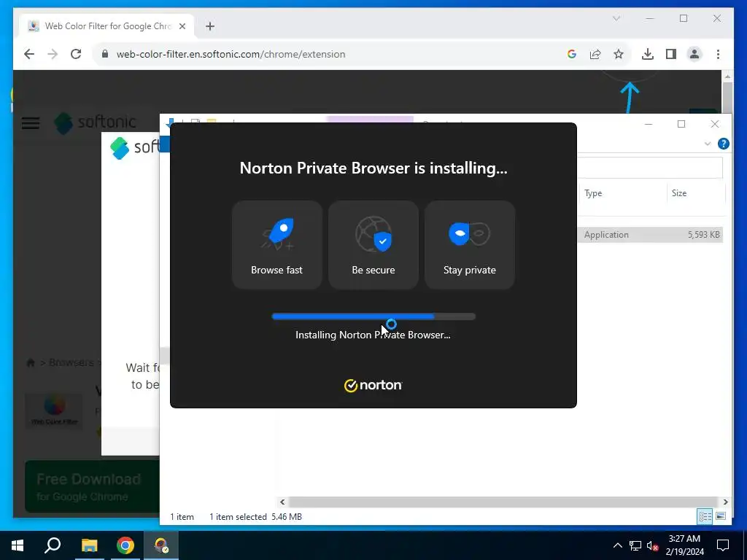The width and height of the screenshot is (747, 560).
Task: Open muted volume tray icon
Action: coord(652,545)
